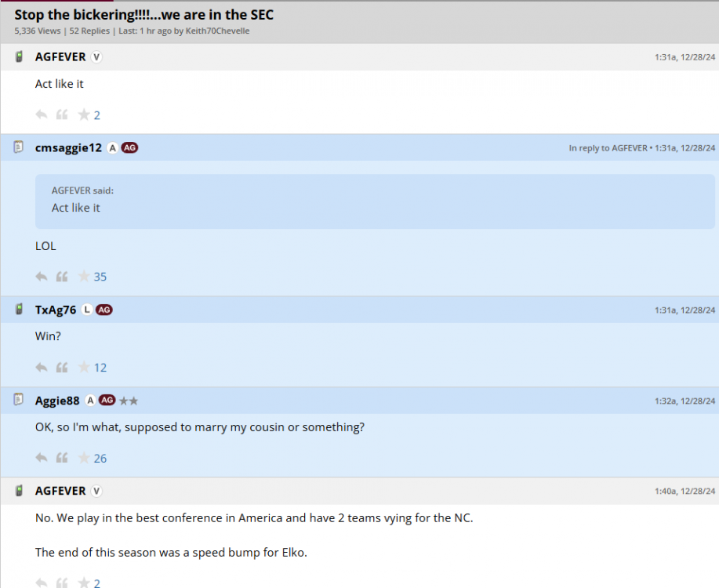Open cmsaggie12's user profile

pos(68,148)
